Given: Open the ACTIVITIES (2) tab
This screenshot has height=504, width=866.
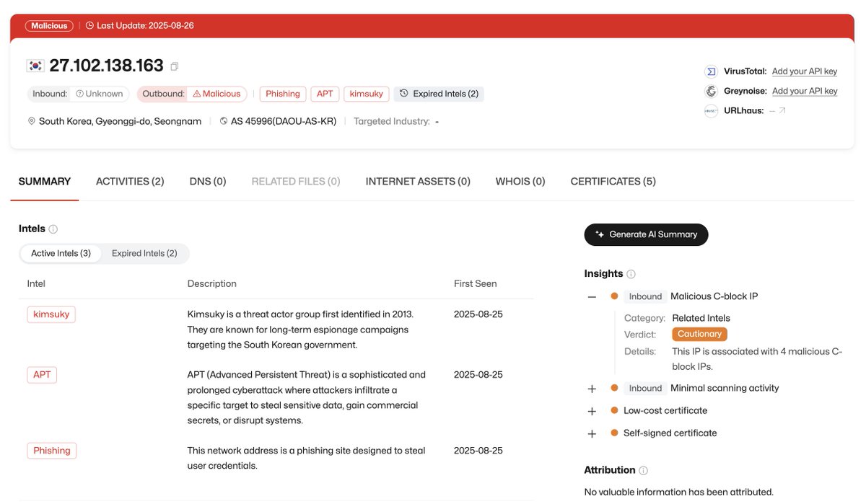Looking at the screenshot, I should 130,182.
